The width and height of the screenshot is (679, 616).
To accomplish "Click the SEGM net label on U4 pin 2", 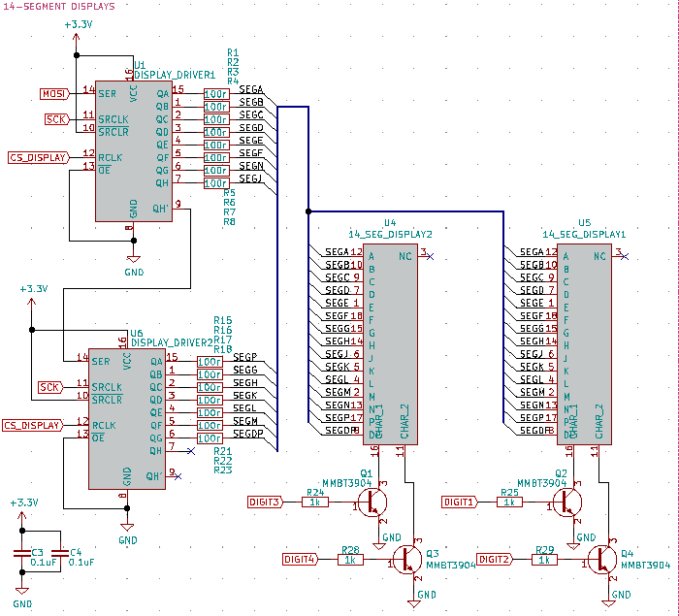I will pos(339,392).
